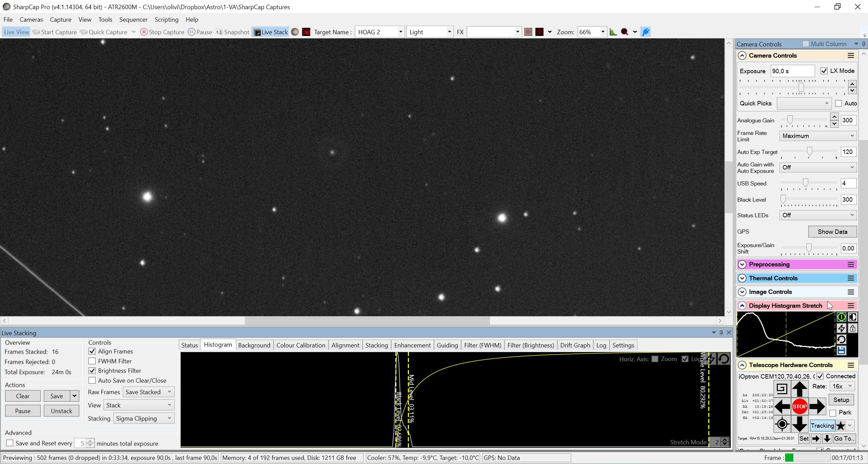
Task: Expand the Thermal Controls section
Action: (742, 278)
